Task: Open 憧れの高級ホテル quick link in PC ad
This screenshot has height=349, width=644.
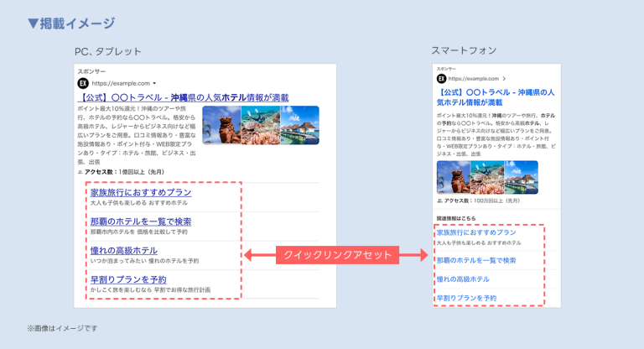Action: tap(123, 250)
